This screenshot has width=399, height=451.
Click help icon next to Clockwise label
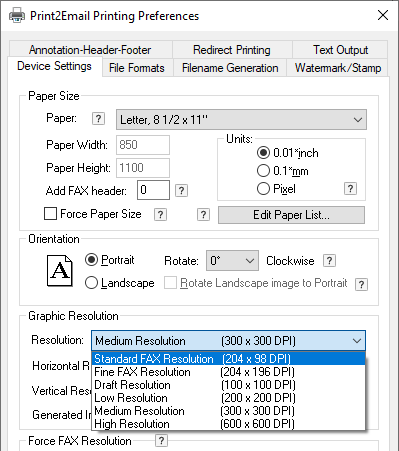329,261
